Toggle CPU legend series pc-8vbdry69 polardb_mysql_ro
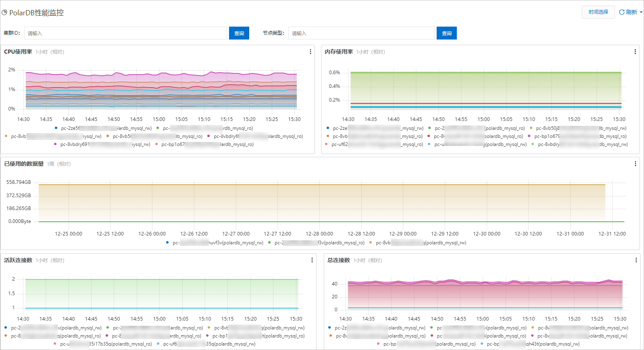Image resolution: width=644 pixels, height=350 pixels. click(x=255, y=136)
